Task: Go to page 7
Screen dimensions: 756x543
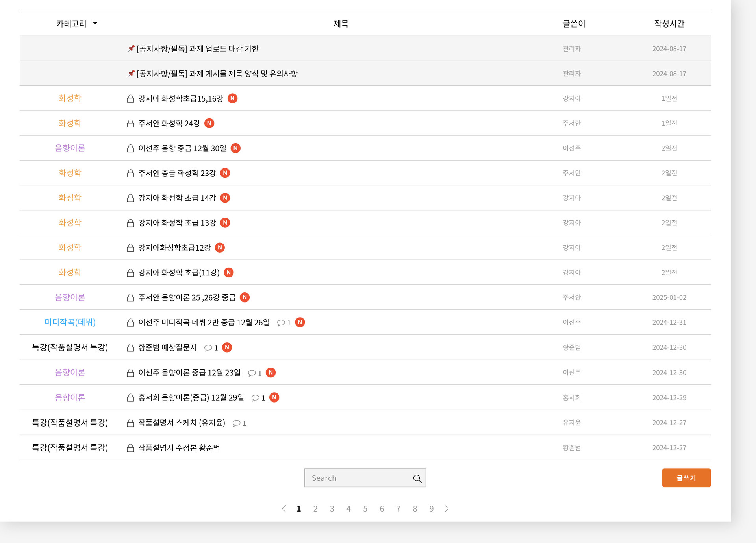Action: click(x=398, y=509)
